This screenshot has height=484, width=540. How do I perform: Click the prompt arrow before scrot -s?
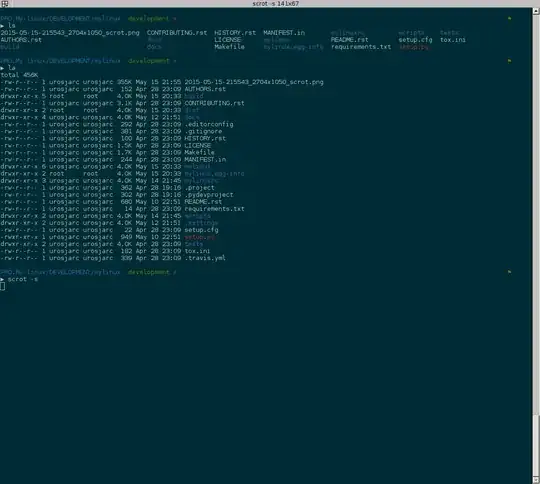2,279
